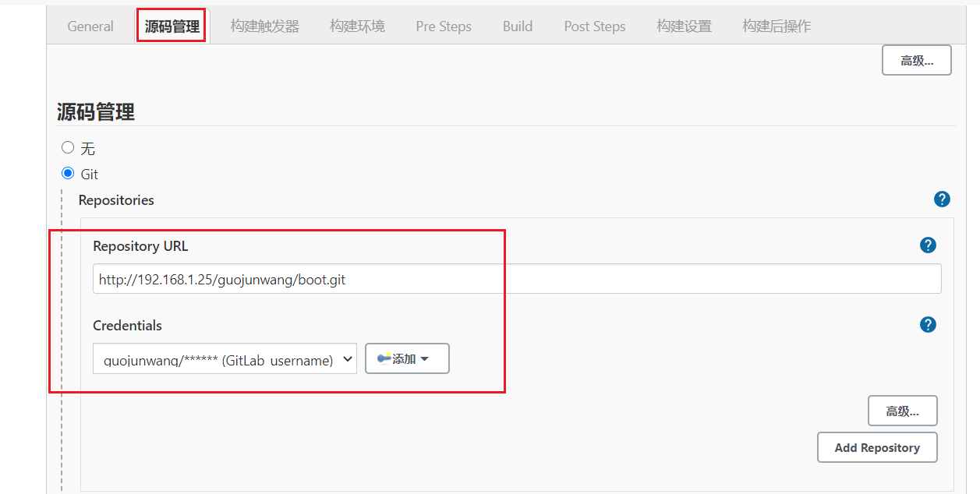Click the Repository URL input field
Screen dimensions: 980x494
coord(517,279)
